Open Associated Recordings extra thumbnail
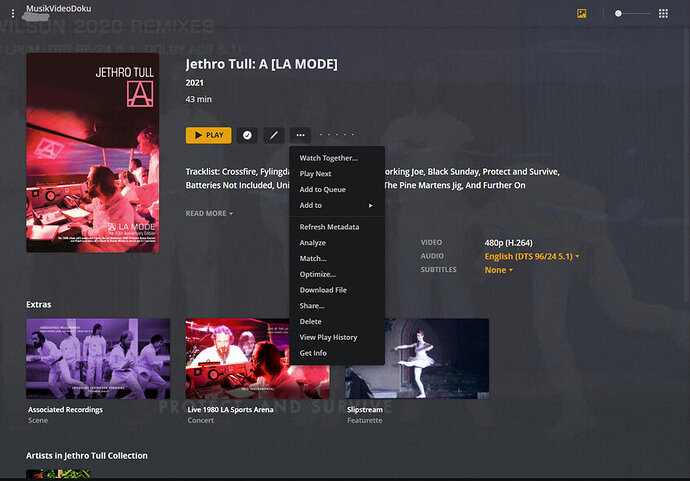This screenshot has width=690, height=481. pos(98,359)
